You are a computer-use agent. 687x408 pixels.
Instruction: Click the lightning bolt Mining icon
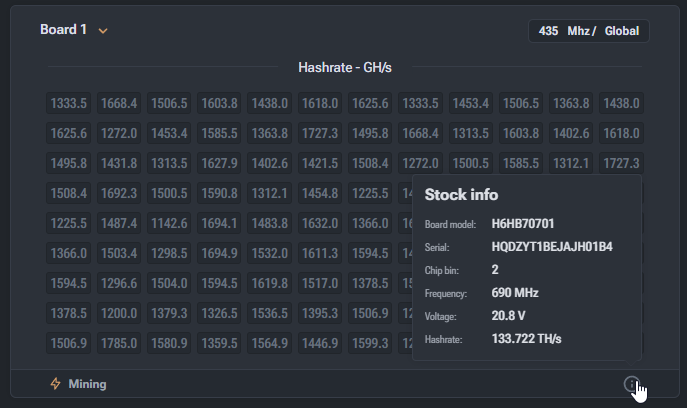pos(55,384)
